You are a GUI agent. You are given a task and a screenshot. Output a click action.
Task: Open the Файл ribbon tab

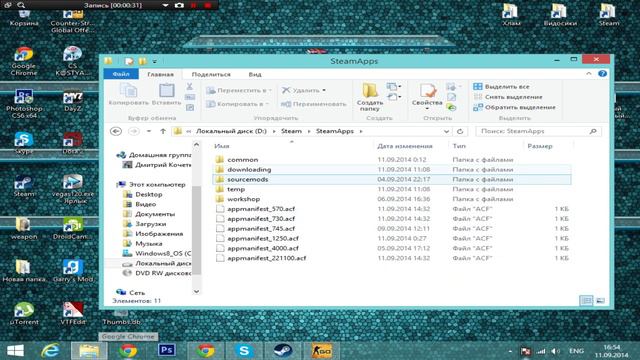(121, 74)
